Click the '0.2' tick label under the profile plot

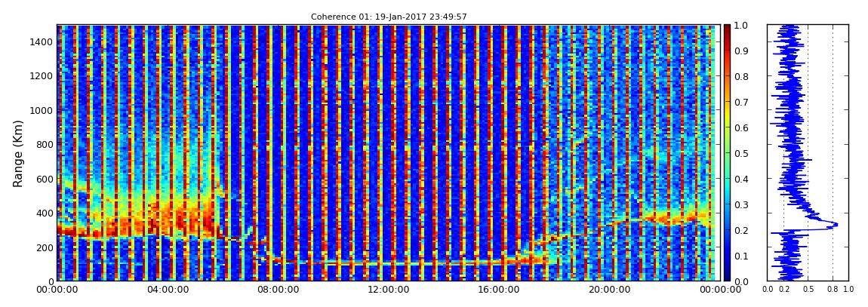(x=784, y=290)
